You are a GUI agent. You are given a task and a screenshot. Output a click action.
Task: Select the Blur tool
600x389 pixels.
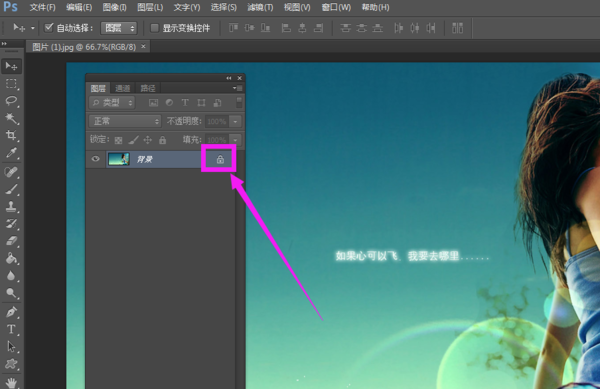pos(11,276)
